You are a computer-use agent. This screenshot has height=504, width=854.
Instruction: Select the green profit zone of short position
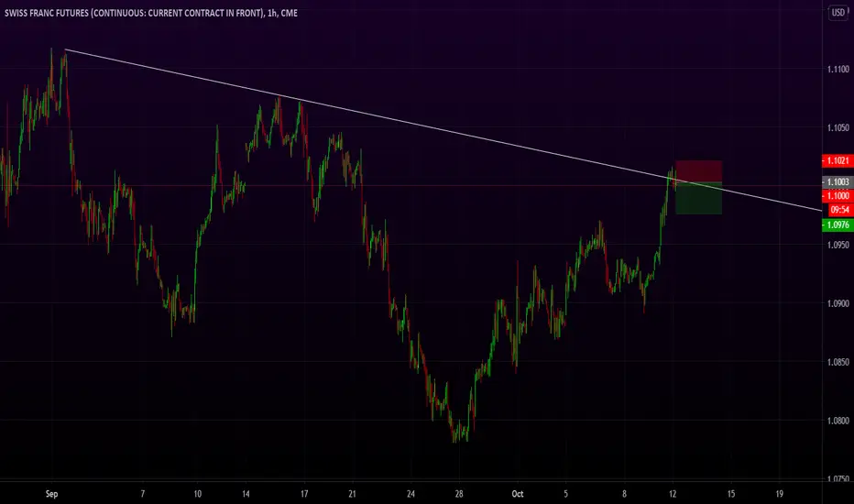tap(699, 198)
